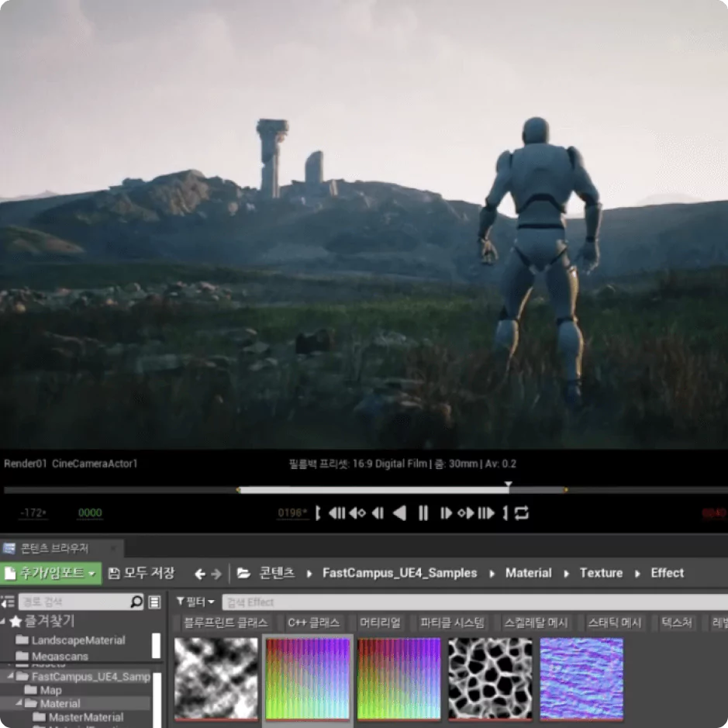
Task: Open the Filters (필터) dropdown
Action: click(195, 602)
